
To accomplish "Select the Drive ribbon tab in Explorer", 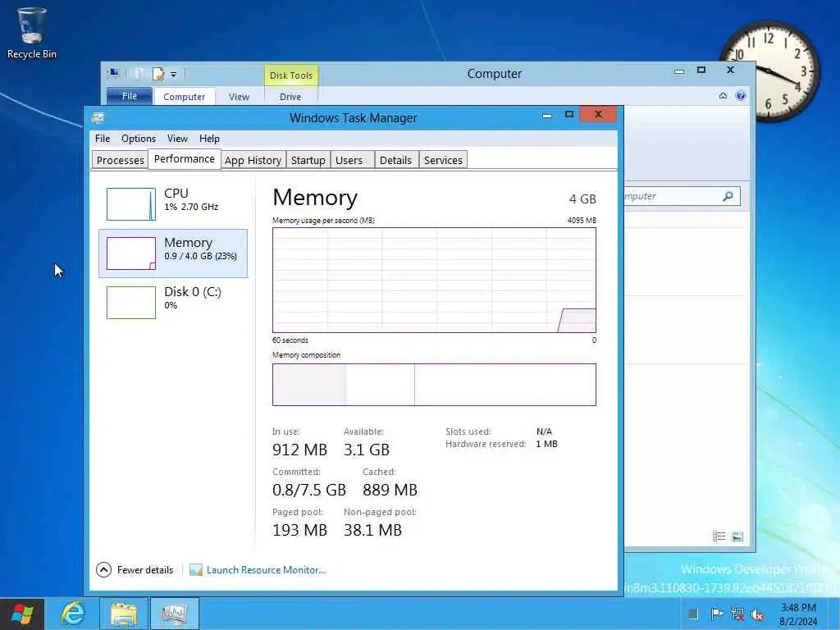I will pyautogui.click(x=290, y=97).
